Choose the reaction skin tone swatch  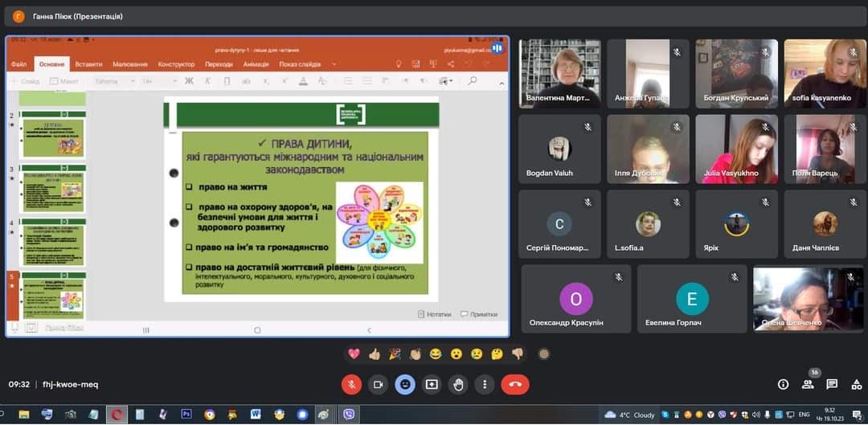pos(544,353)
